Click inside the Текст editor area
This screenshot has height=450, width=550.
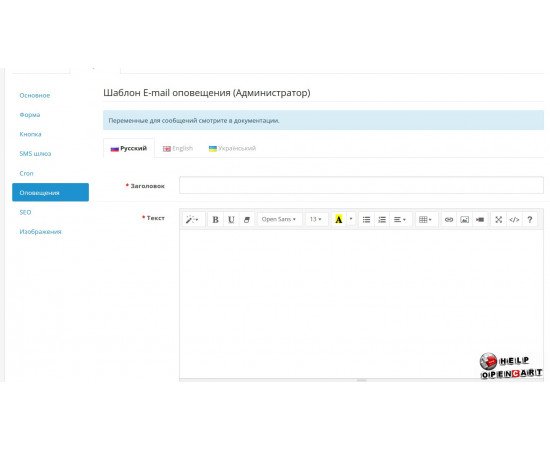tap(361, 304)
